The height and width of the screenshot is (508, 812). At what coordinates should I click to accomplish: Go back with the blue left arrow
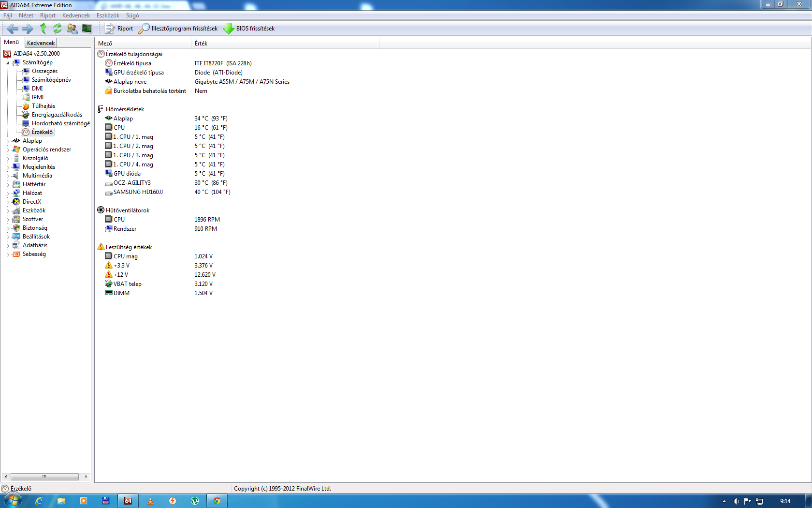click(13, 29)
